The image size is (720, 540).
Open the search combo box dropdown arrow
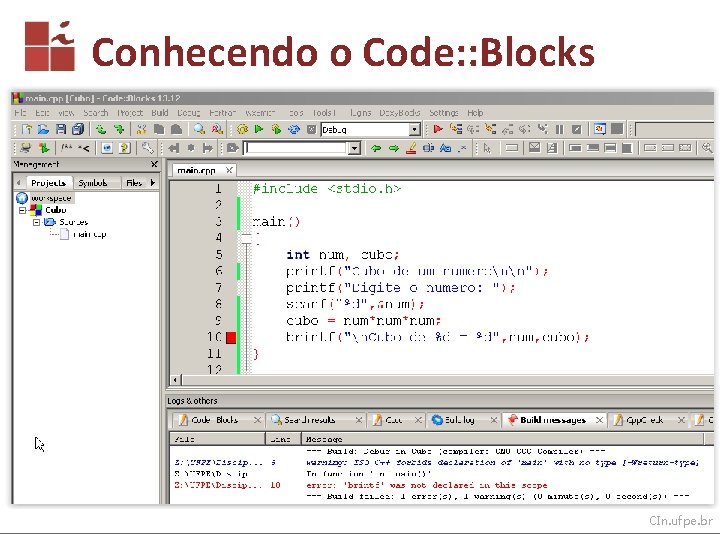tap(354, 148)
